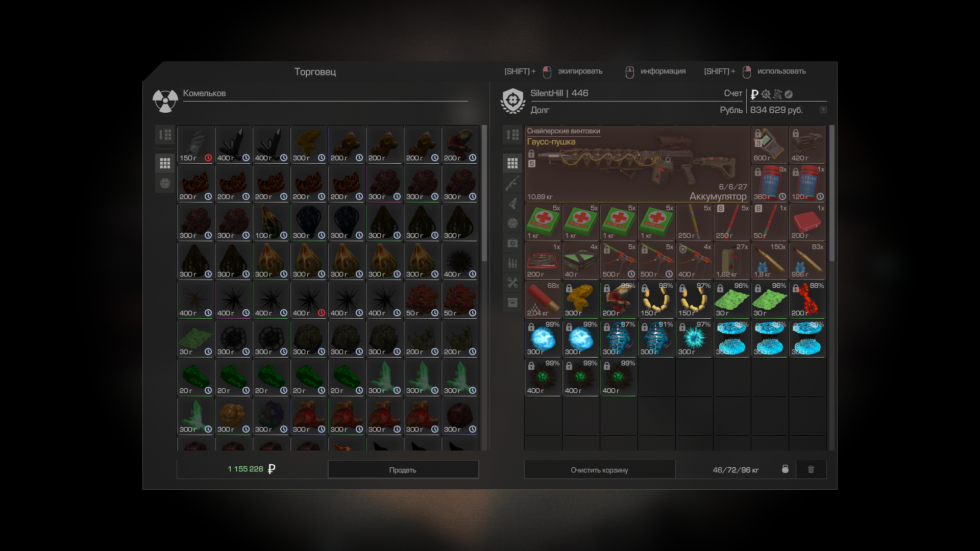This screenshot has width=980, height=551.
Task: Select the 68x shotgun shell stack
Action: coord(543,300)
